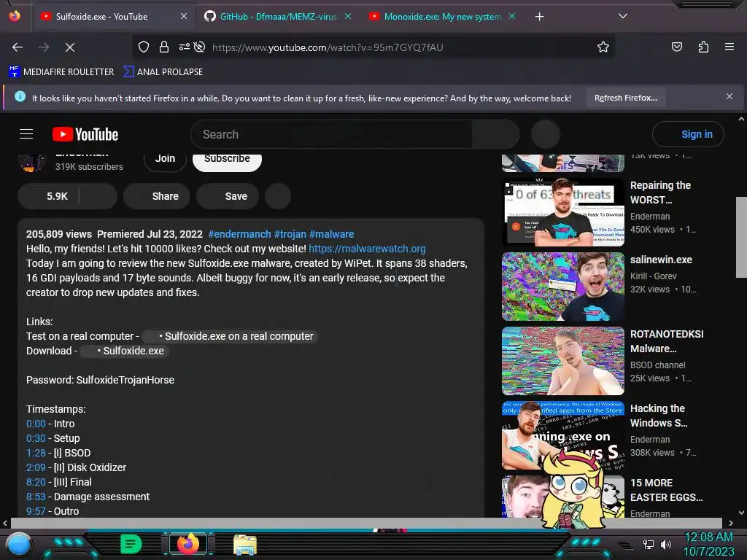Open the malwarewatch.org link
This screenshot has width=747, height=560.
tap(368, 249)
